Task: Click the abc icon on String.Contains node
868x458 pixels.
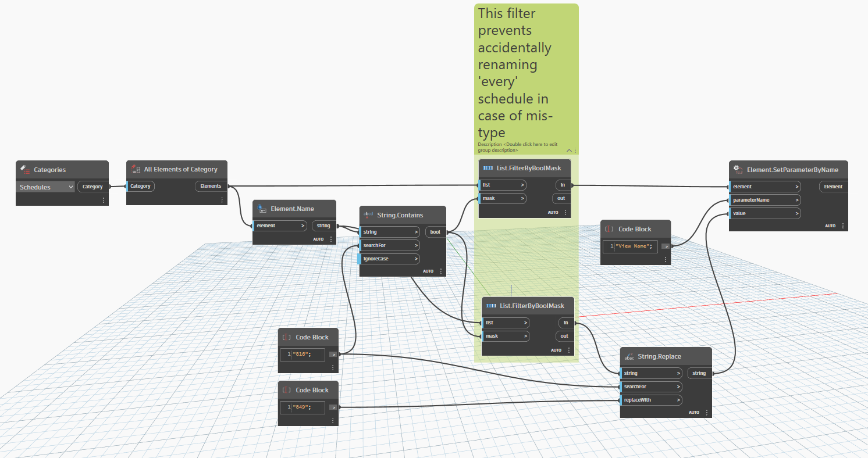Action: [x=367, y=214]
